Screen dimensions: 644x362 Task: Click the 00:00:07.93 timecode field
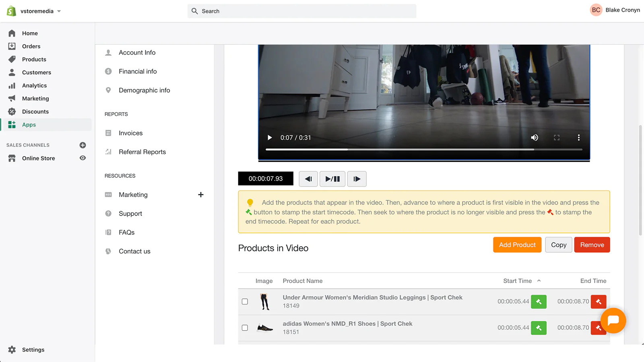coord(266,179)
